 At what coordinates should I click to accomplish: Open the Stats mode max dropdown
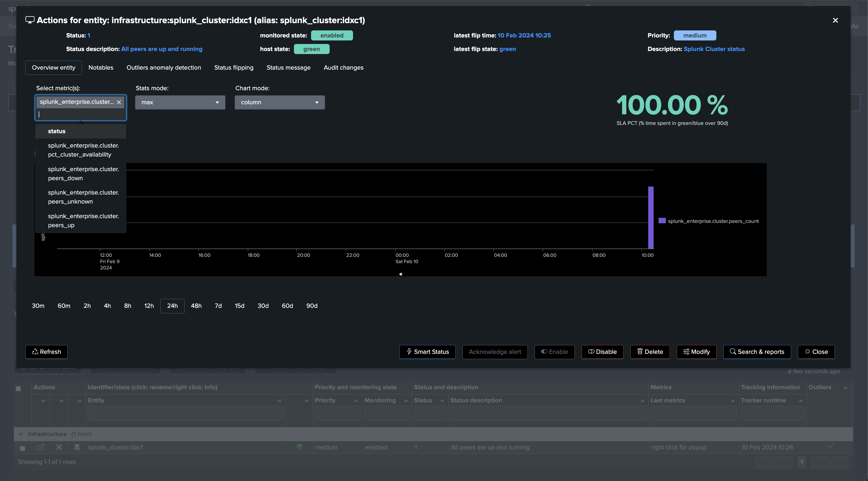[180, 102]
